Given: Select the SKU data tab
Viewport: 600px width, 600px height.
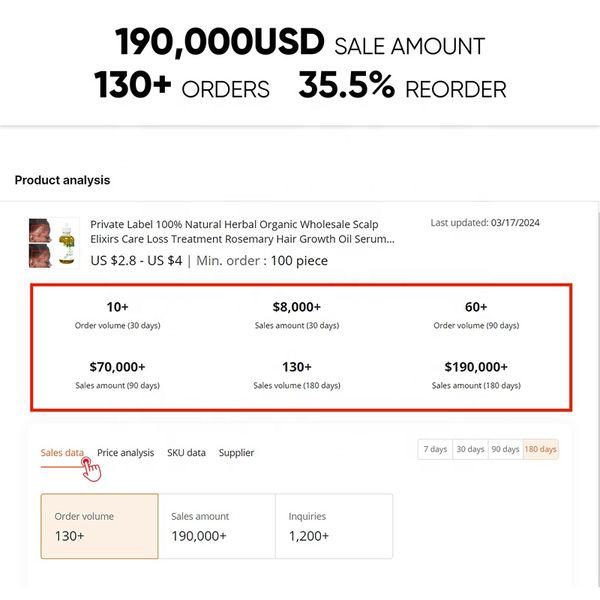Looking at the screenshot, I should click(x=186, y=453).
